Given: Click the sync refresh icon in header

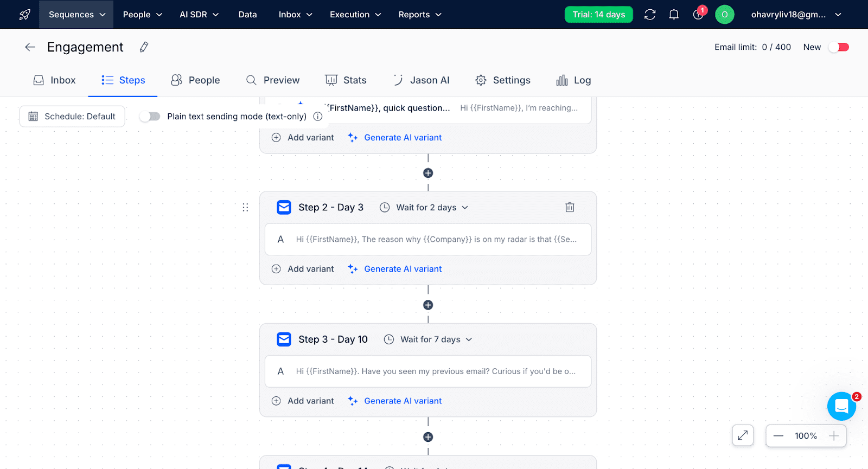Looking at the screenshot, I should pos(649,15).
